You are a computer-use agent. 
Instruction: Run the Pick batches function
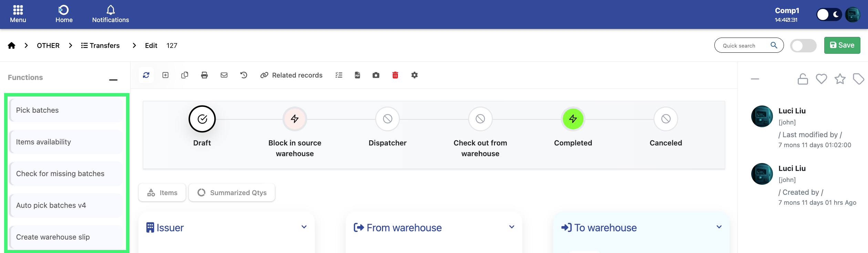(66, 110)
